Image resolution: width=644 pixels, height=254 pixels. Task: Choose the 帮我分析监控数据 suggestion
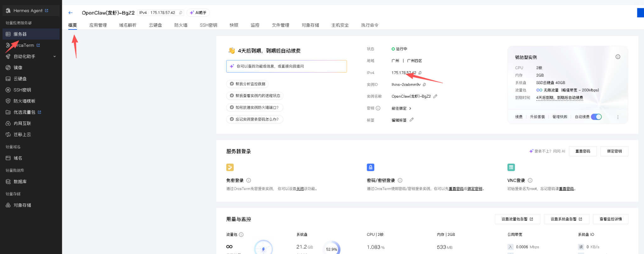point(247,84)
